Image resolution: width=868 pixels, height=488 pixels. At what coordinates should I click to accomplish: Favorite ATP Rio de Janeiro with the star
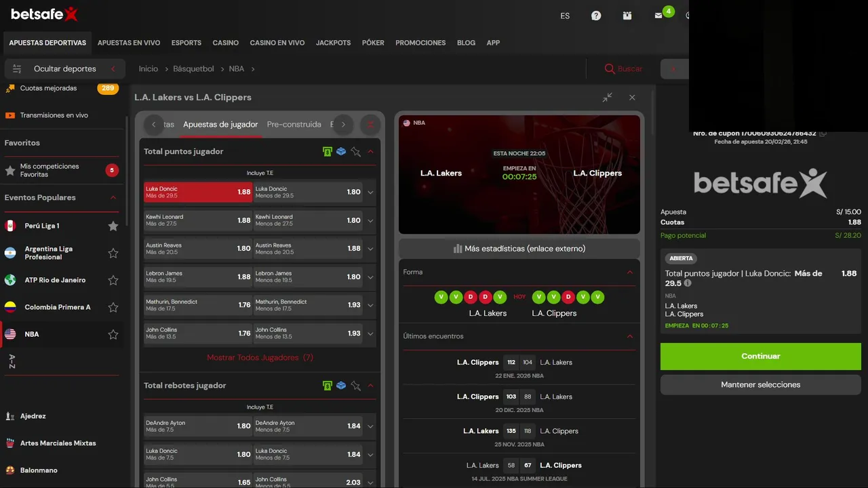coord(113,280)
